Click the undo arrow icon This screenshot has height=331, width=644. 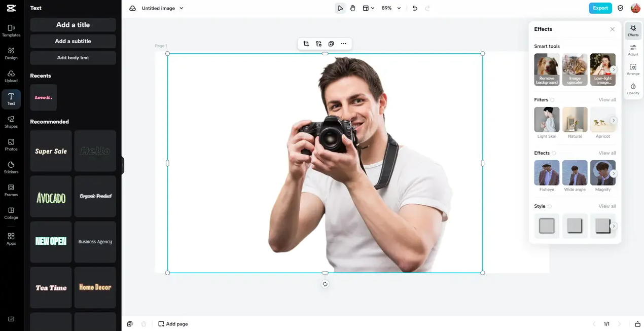[415, 8]
